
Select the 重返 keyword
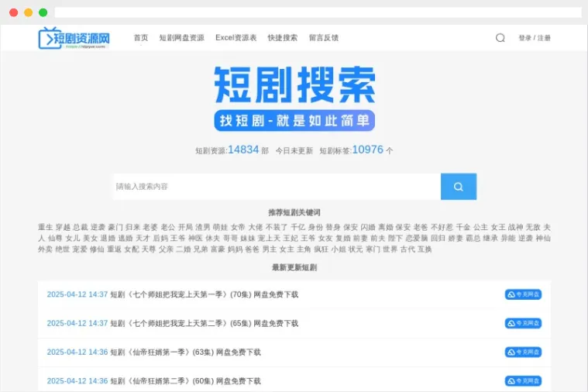click(x=115, y=249)
